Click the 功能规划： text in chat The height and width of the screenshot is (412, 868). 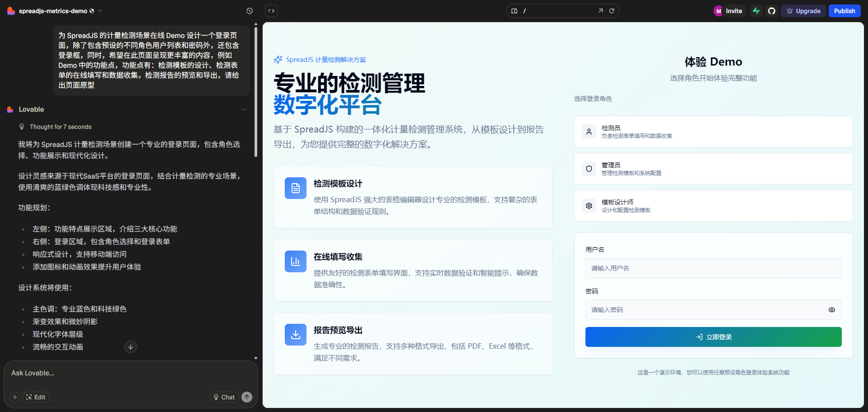pos(34,208)
